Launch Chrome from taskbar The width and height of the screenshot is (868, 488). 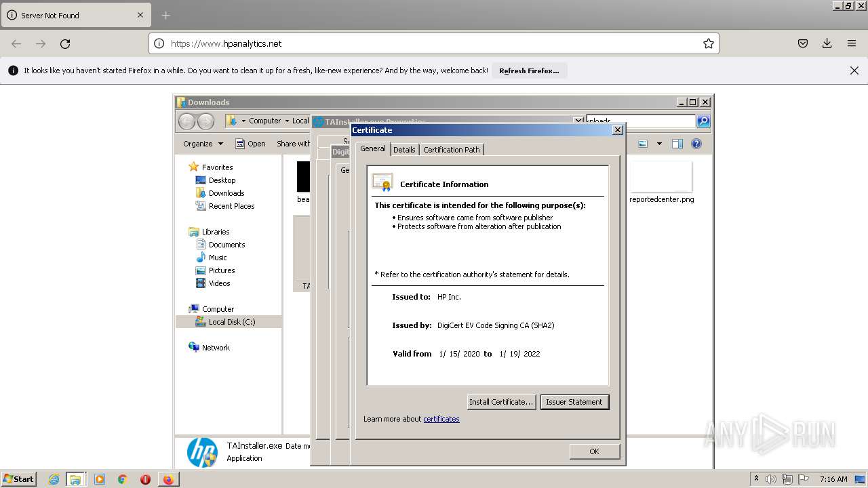(122, 479)
